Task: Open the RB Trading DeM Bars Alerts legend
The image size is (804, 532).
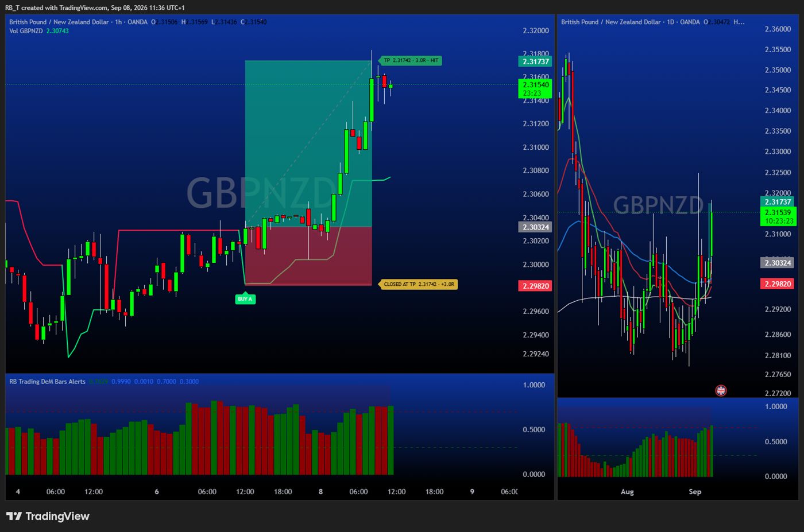Action: coord(47,382)
